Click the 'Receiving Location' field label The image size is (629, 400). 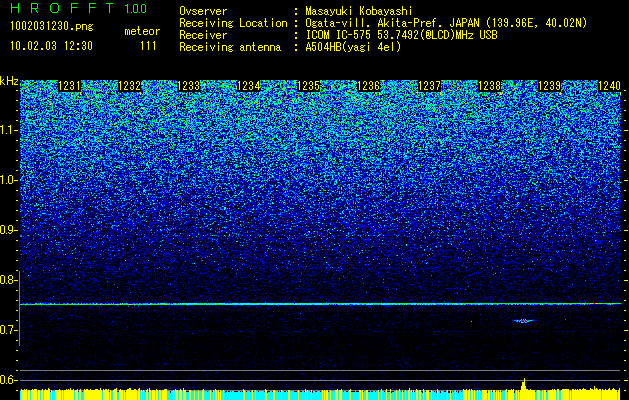tap(233, 23)
